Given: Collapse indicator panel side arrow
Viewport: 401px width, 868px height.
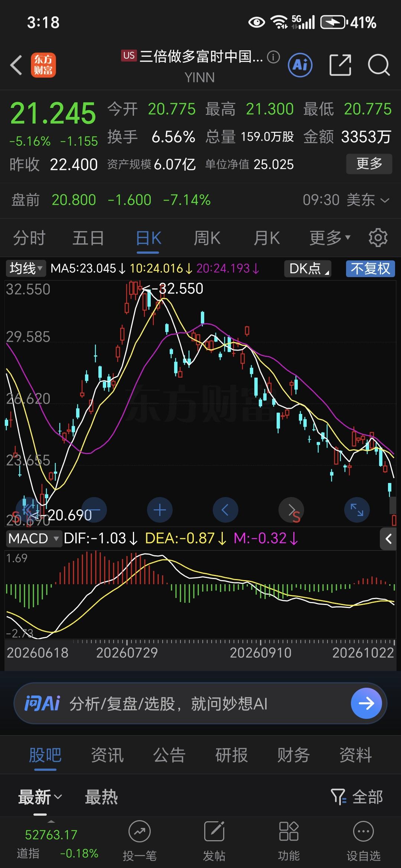Looking at the screenshot, I should click(388, 539).
